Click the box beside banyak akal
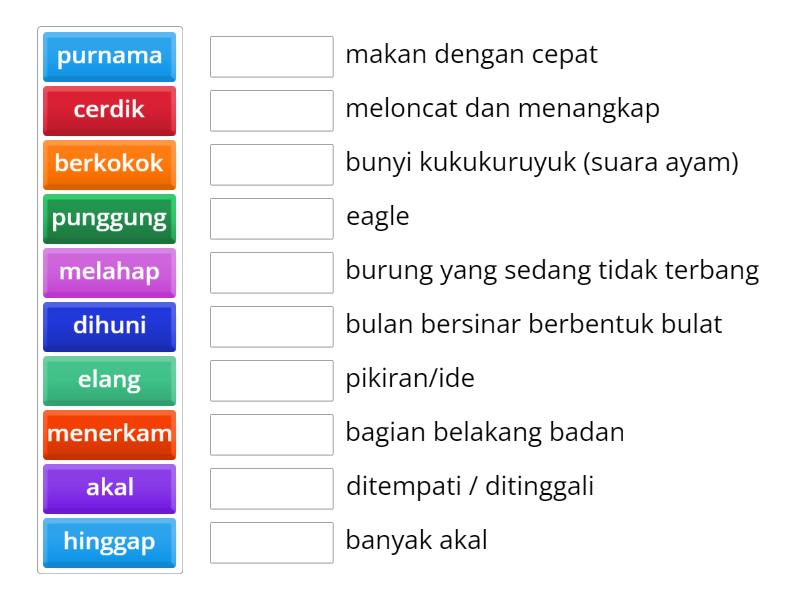 click(x=272, y=542)
